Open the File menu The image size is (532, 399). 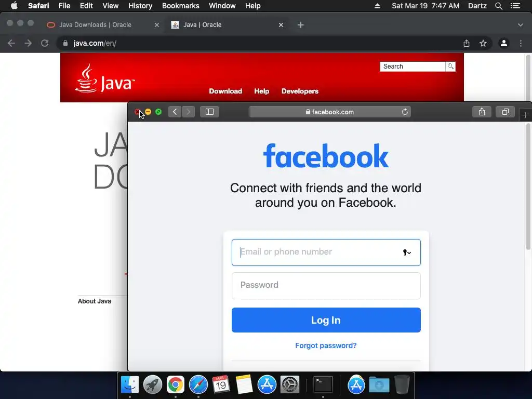[64, 6]
